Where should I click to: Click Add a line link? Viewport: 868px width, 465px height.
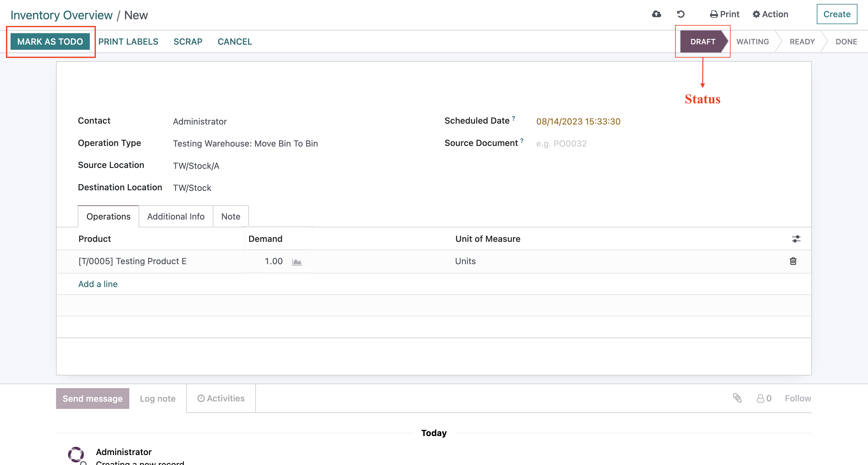(x=98, y=284)
